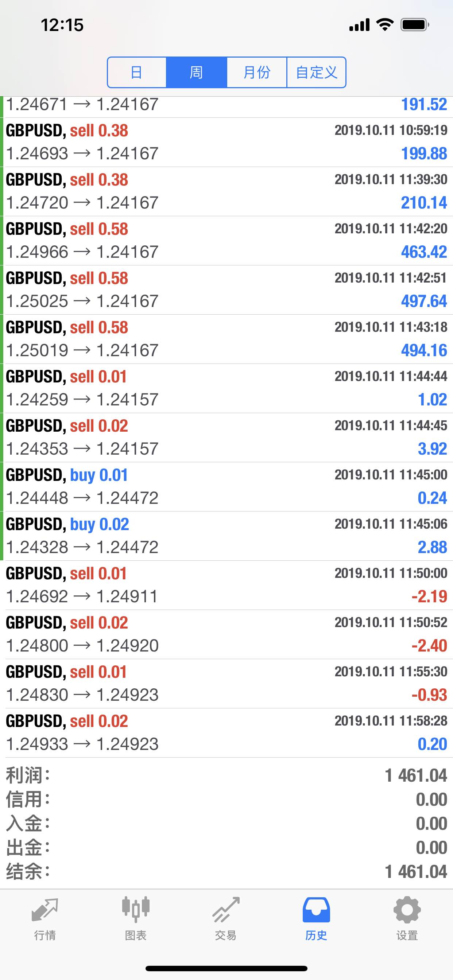Open sell 0.58 trade with profit 497.64
The image size is (453, 980).
(x=226, y=290)
